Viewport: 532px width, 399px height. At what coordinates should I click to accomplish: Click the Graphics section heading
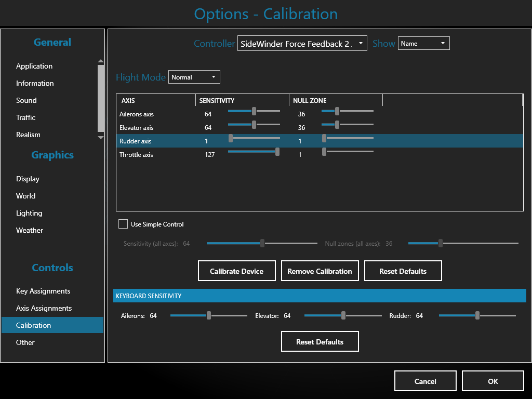point(52,155)
